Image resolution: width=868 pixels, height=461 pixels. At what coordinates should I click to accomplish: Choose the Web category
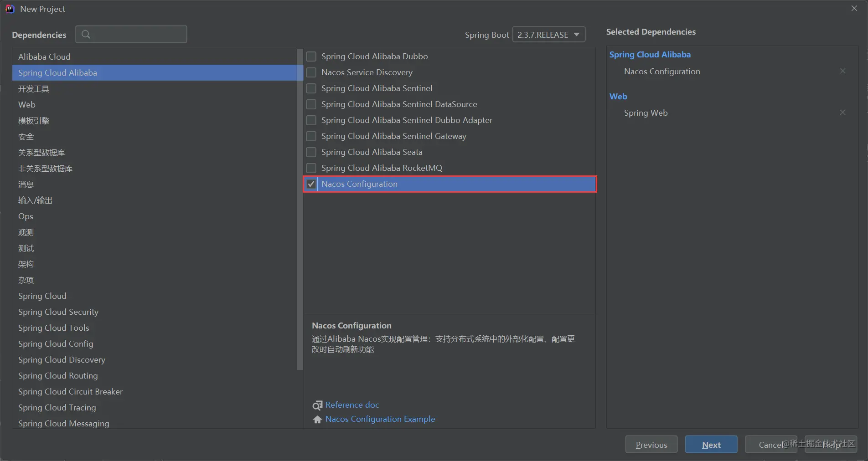(x=154, y=105)
